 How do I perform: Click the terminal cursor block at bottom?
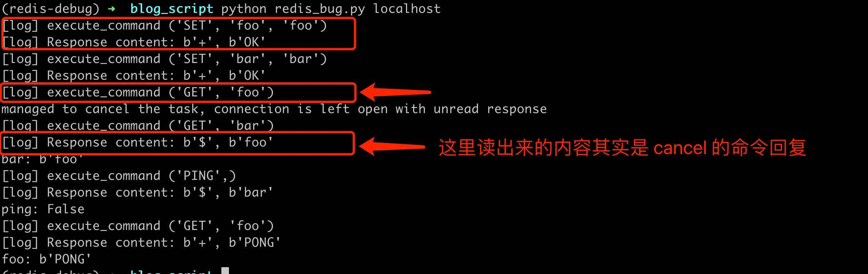click(225, 271)
